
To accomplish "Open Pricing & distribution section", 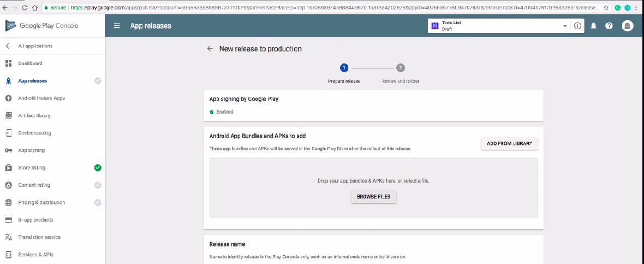I will (x=41, y=202).
